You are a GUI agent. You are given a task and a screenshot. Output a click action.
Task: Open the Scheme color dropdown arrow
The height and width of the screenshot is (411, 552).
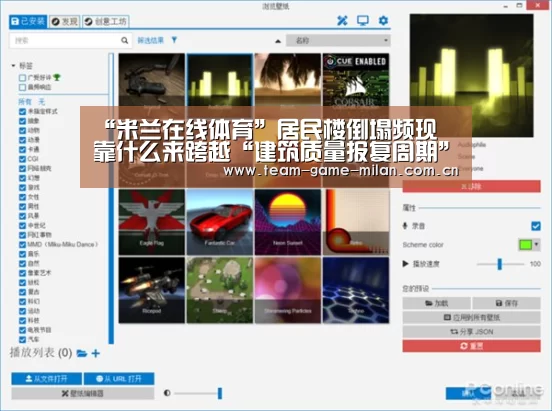[x=536, y=244]
